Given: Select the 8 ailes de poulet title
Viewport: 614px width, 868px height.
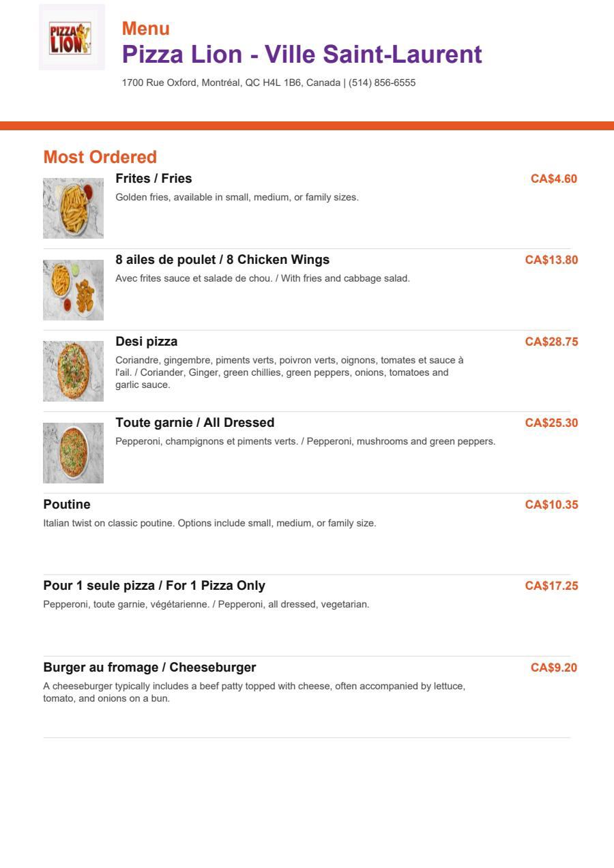Looking at the screenshot, I should pyautogui.click(x=222, y=260).
